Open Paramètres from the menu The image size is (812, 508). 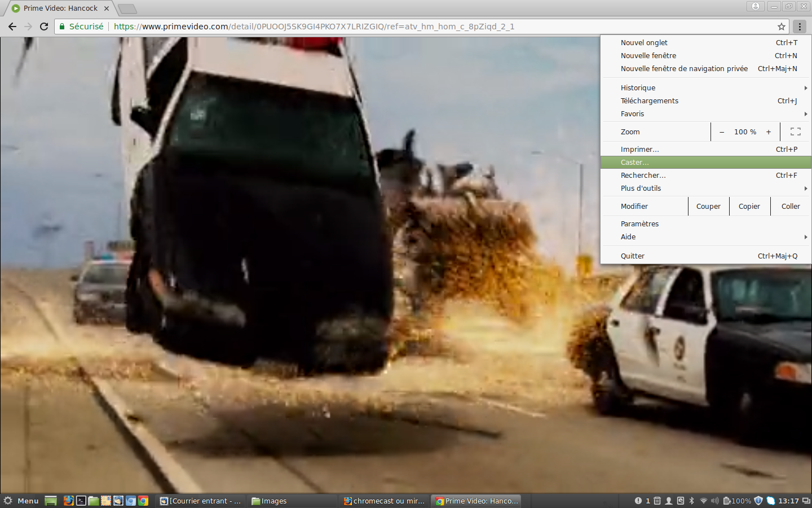(705, 224)
